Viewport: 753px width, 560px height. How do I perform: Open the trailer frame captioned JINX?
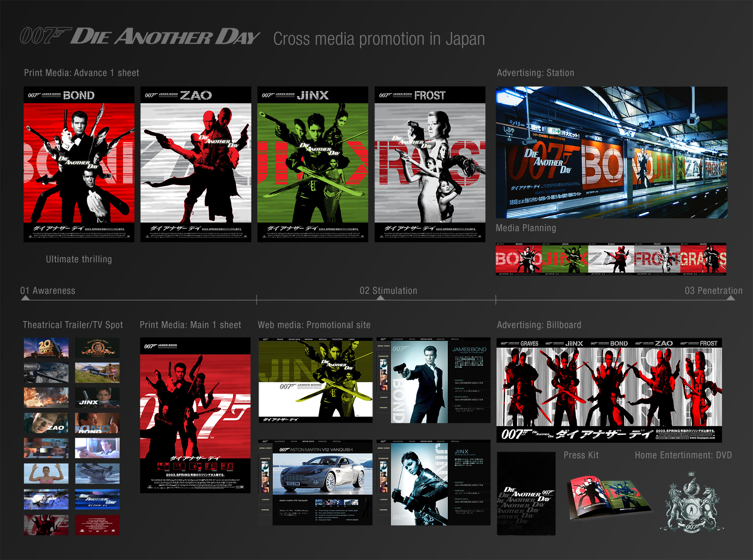(97, 398)
